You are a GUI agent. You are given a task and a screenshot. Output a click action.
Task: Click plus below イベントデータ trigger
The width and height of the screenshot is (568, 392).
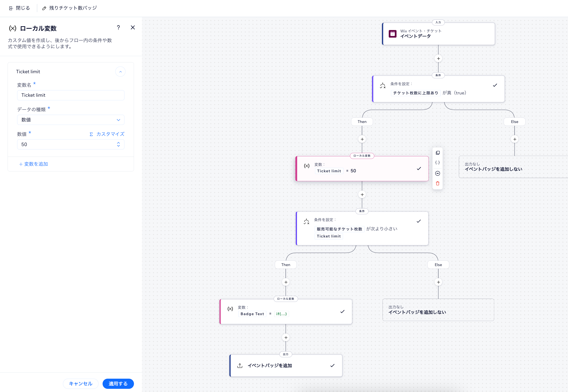[x=438, y=58]
